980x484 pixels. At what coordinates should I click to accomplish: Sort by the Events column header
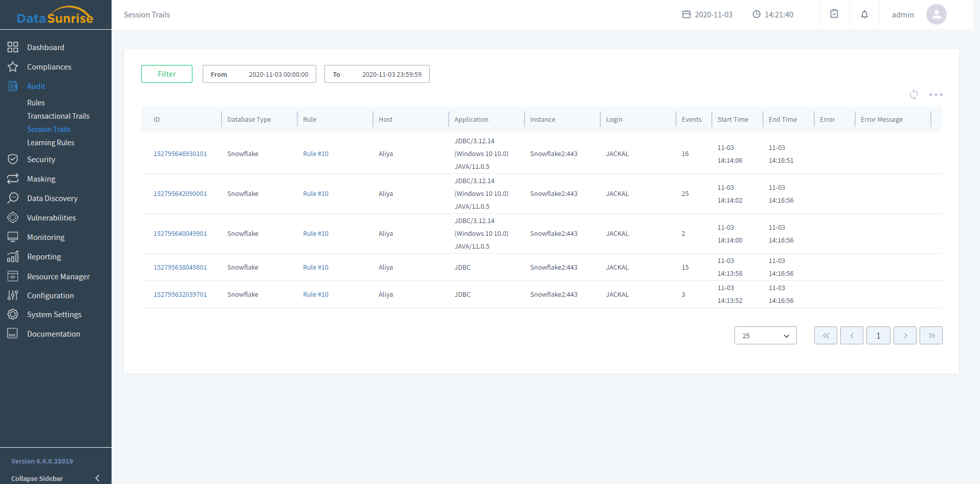tap(691, 120)
